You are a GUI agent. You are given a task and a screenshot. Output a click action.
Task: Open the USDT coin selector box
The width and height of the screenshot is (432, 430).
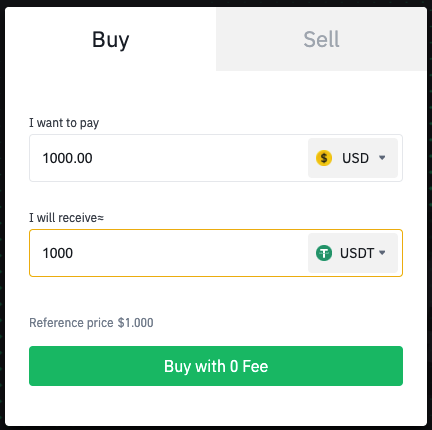353,253
